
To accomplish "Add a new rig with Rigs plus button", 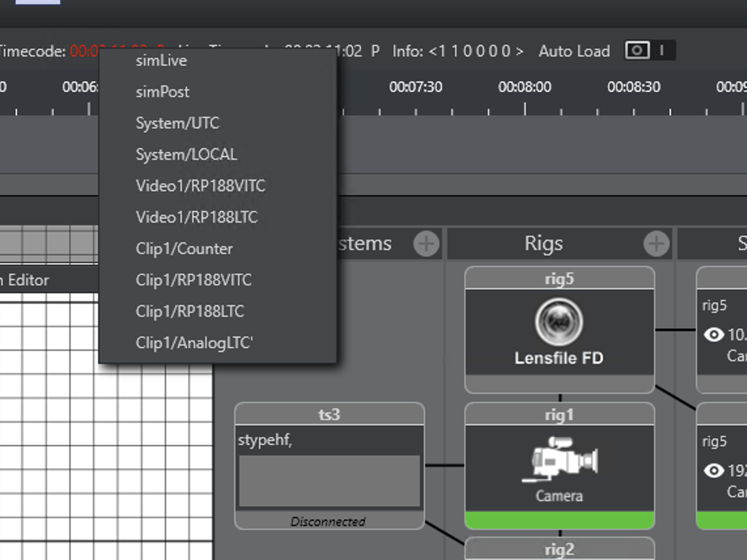I will [x=656, y=244].
